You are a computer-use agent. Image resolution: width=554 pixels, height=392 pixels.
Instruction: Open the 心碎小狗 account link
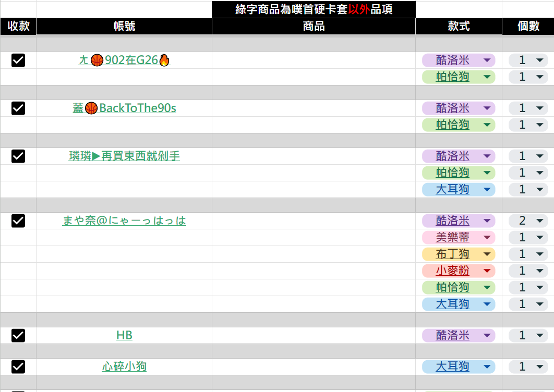(124, 366)
